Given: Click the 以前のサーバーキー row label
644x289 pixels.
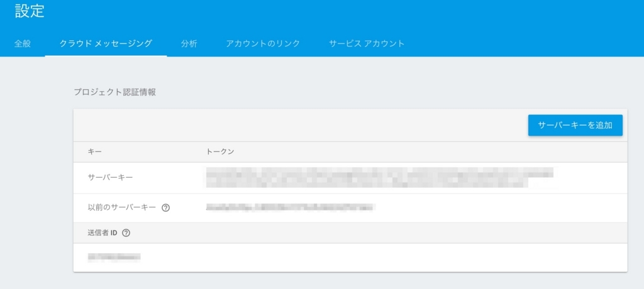Looking at the screenshot, I should coord(122,208).
